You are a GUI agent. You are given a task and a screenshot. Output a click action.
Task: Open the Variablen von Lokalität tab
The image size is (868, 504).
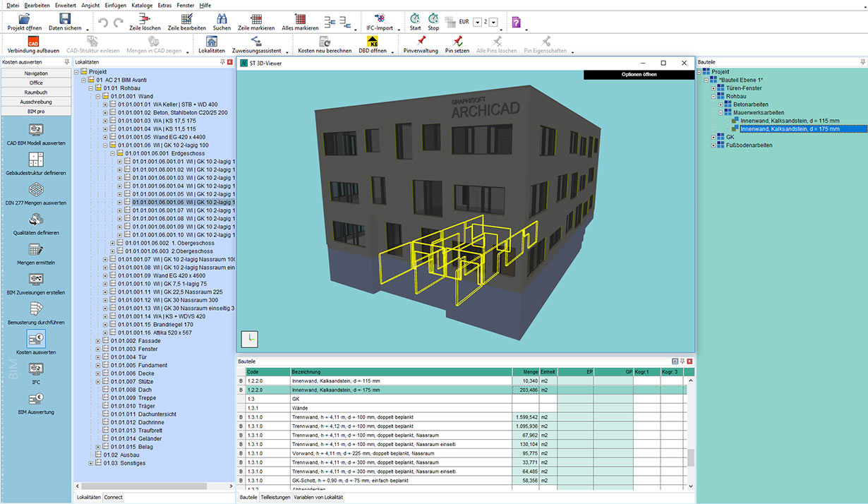click(319, 498)
